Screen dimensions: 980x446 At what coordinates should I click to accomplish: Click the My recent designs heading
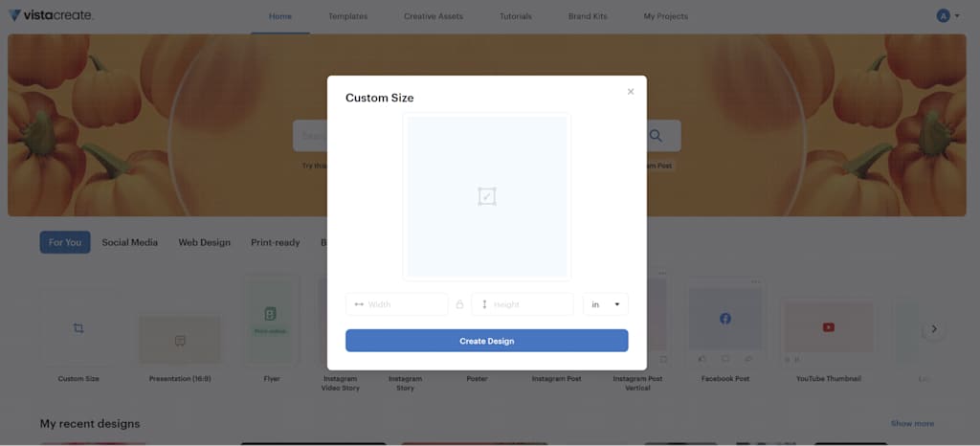tap(90, 424)
